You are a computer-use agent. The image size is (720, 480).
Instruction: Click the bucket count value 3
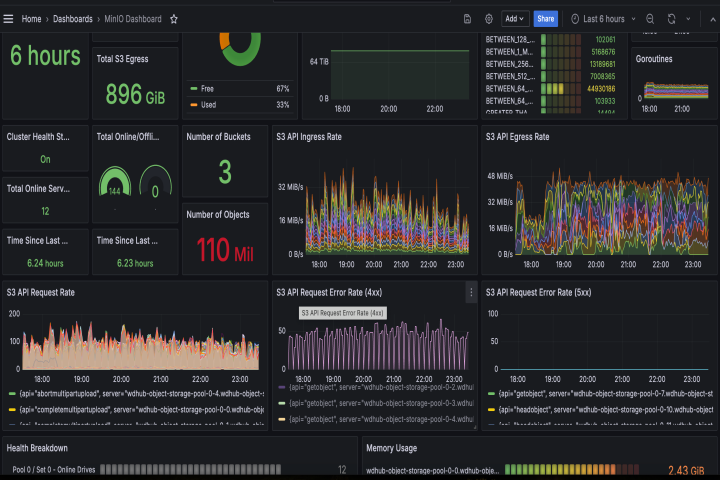coord(225,172)
